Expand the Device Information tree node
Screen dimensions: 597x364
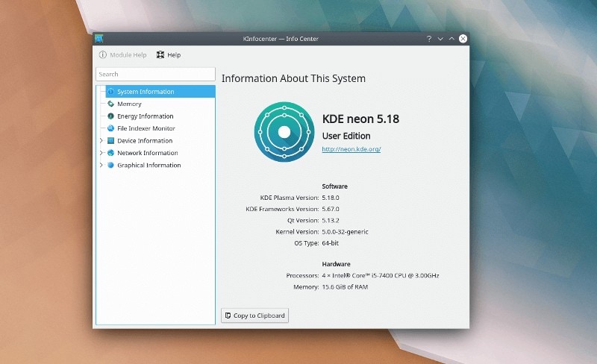point(101,140)
